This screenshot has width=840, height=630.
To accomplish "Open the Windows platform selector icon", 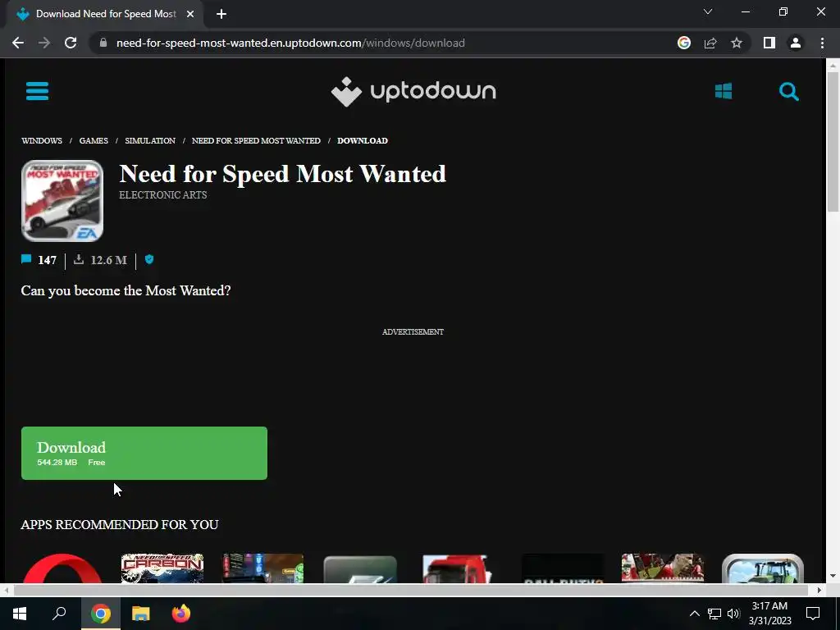I will click(x=724, y=91).
